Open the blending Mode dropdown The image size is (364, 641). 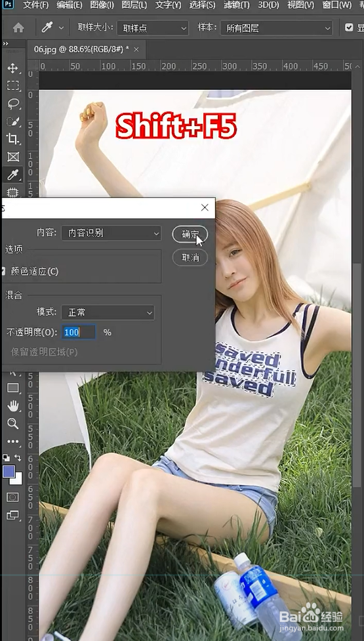pos(108,312)
